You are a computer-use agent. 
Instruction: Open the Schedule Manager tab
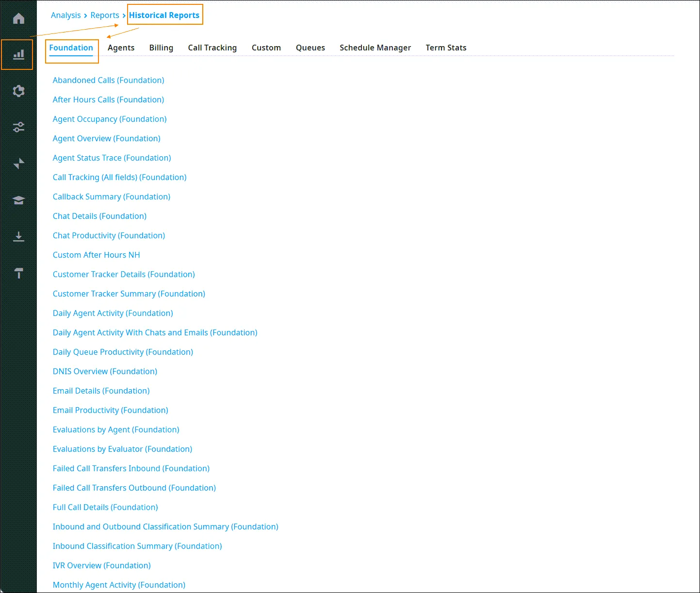click(375, 48)
